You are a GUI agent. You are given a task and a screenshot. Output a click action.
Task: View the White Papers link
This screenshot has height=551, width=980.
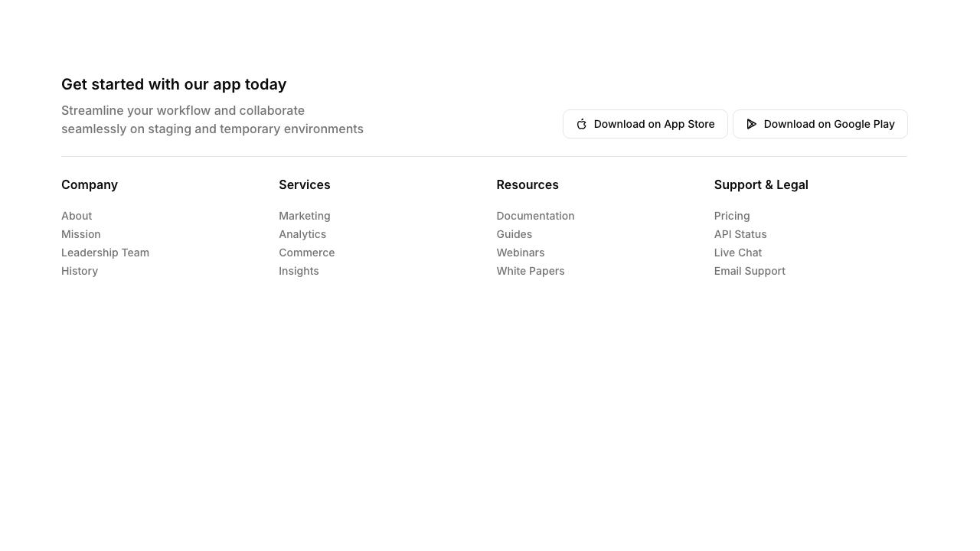(531, 271)
